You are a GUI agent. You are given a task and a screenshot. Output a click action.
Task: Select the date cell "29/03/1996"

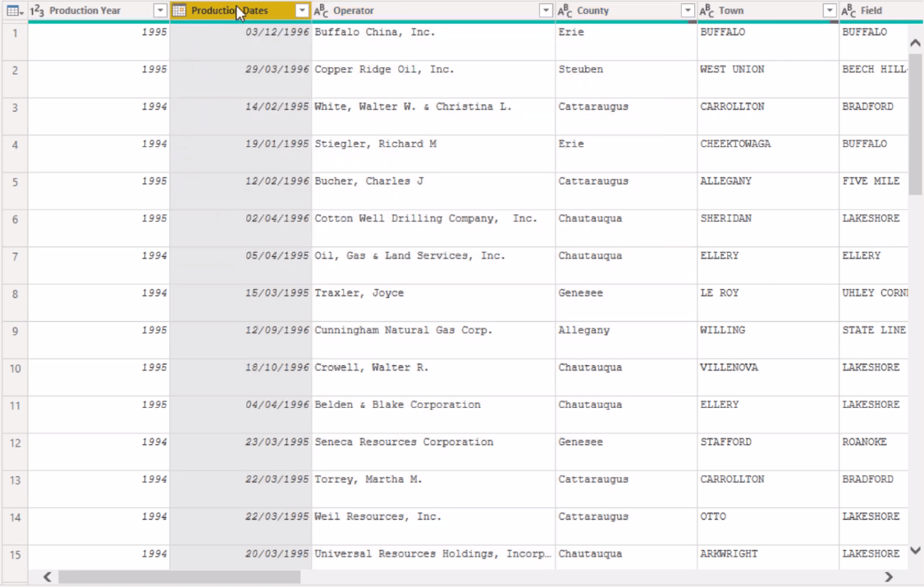240,79
